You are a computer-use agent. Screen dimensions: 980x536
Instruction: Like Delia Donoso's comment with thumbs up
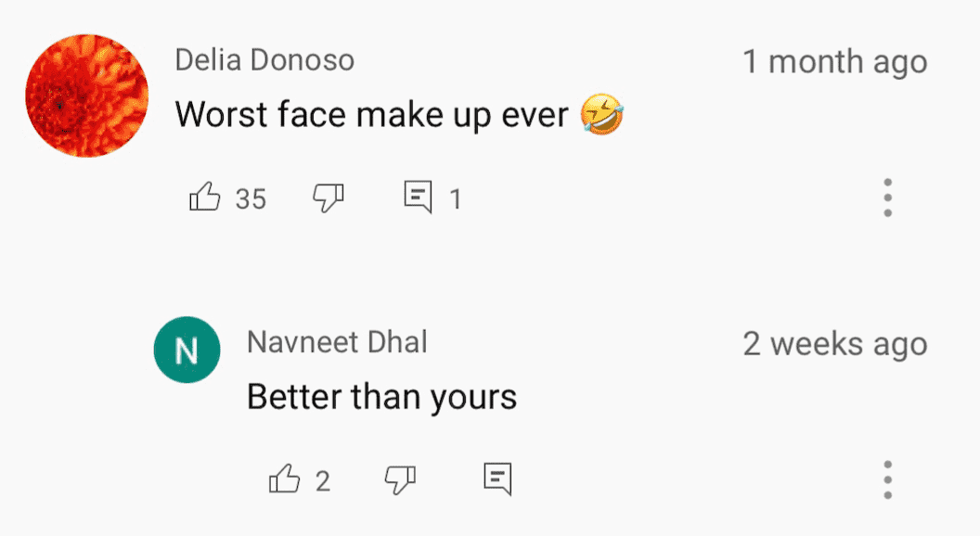[204, 198]
